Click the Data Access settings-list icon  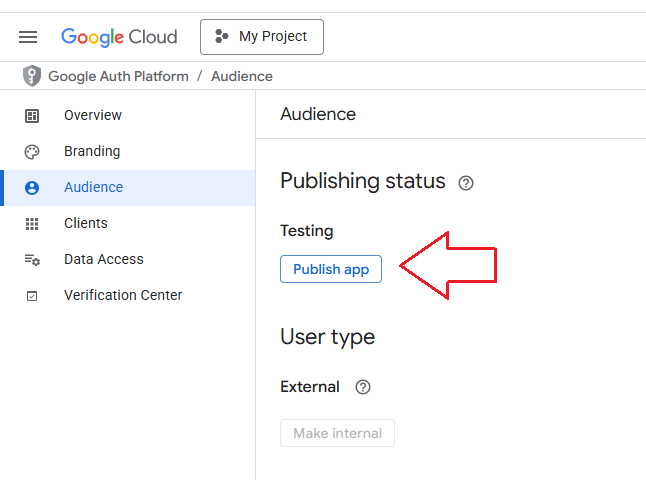pos(32,260)
